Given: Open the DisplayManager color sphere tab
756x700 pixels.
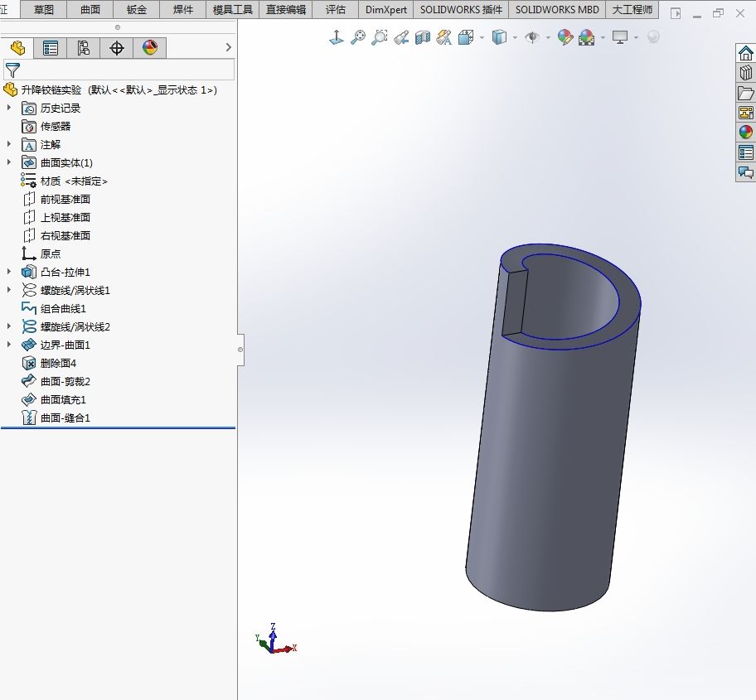Looking at the screenshot, I should tap(150, 48).
